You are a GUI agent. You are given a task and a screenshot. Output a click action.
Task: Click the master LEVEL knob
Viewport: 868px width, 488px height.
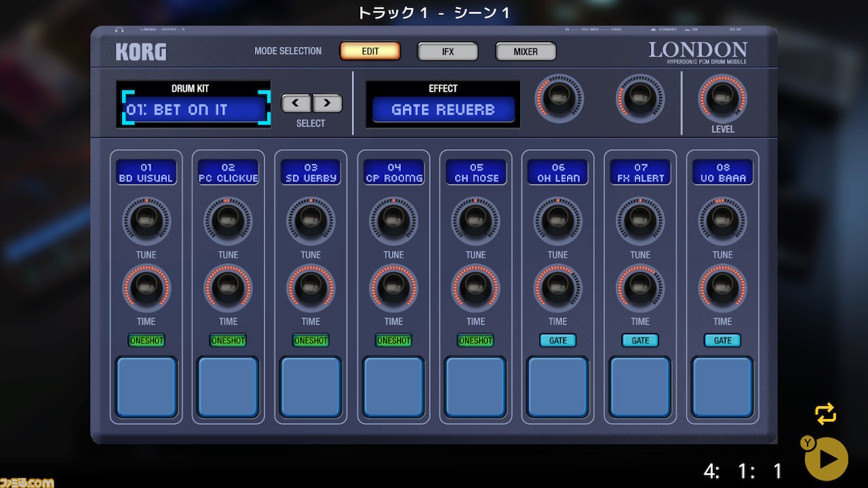pyautogui.click(x=722, y=98)
